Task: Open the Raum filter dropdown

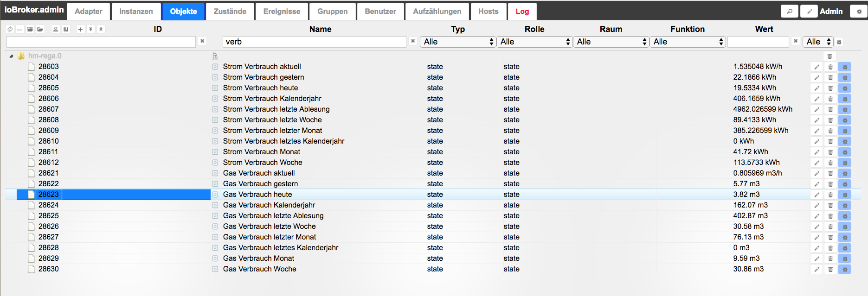Action: click(x=611, y=42)
